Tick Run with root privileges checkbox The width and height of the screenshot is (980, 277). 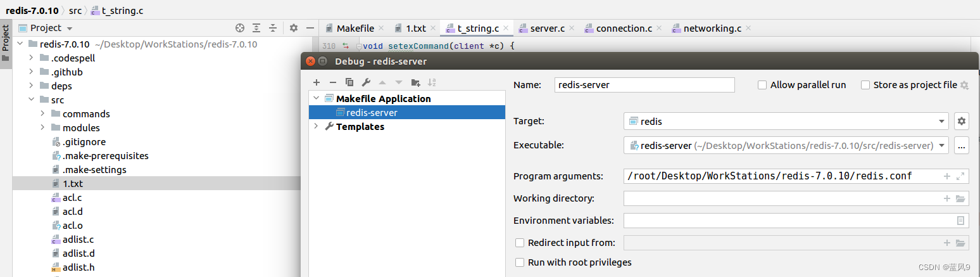(520, 262)
